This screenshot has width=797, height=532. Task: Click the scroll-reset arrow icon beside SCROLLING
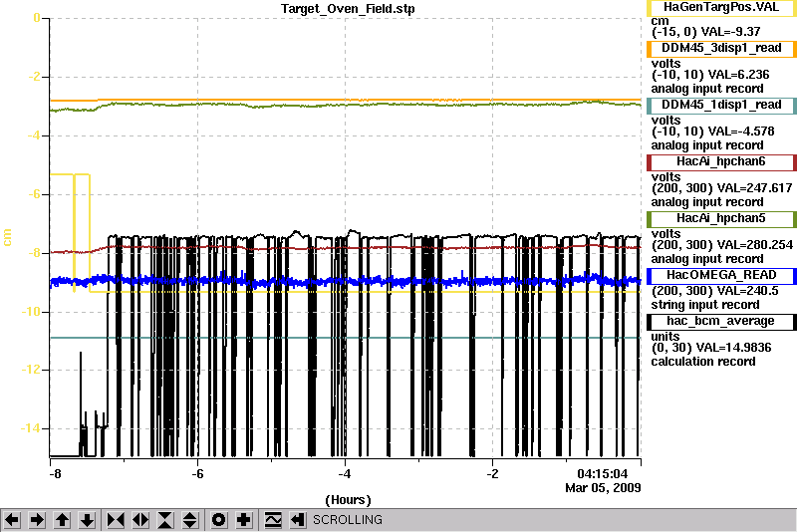click(x=297, y=520)
